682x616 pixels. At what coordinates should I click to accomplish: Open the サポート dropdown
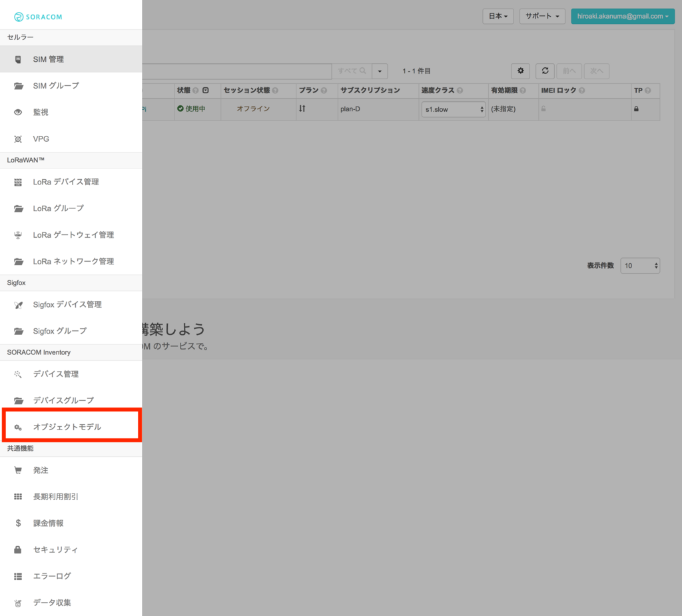click(x=542, y=16)
